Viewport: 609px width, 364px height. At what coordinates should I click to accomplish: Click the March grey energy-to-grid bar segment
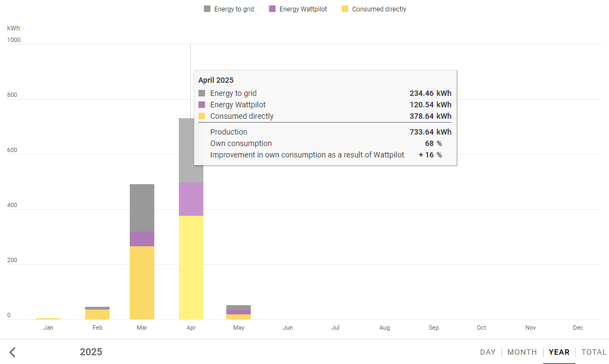point(142,208)
